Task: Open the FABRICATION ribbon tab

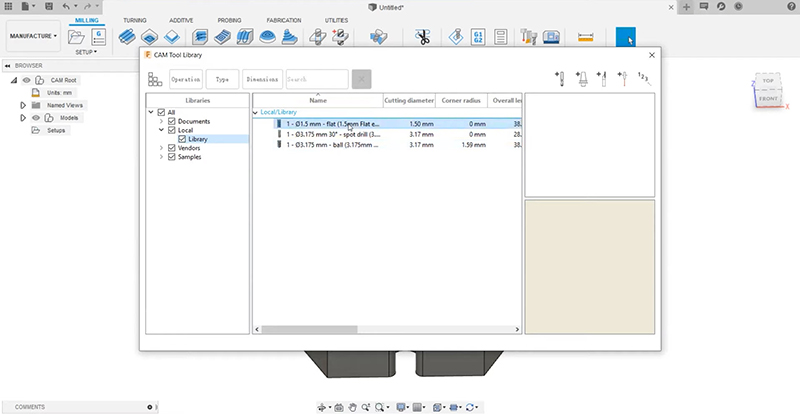Action: tap(284, 20)
